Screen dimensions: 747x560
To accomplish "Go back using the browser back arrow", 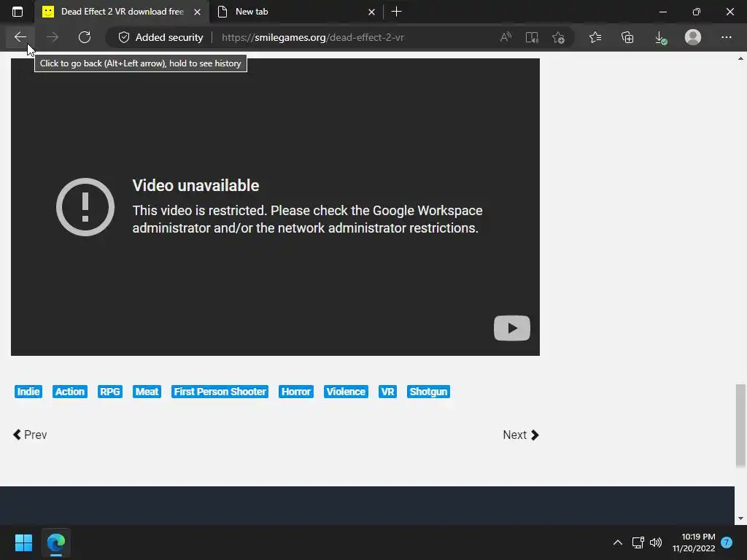I will pos(20,37).
